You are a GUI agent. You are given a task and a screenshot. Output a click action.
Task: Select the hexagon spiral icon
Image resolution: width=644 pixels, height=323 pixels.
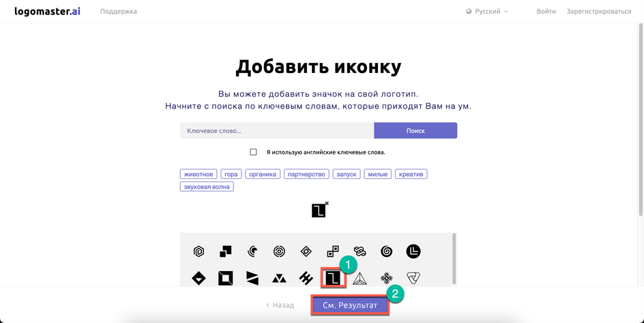(x=199, y=251)
